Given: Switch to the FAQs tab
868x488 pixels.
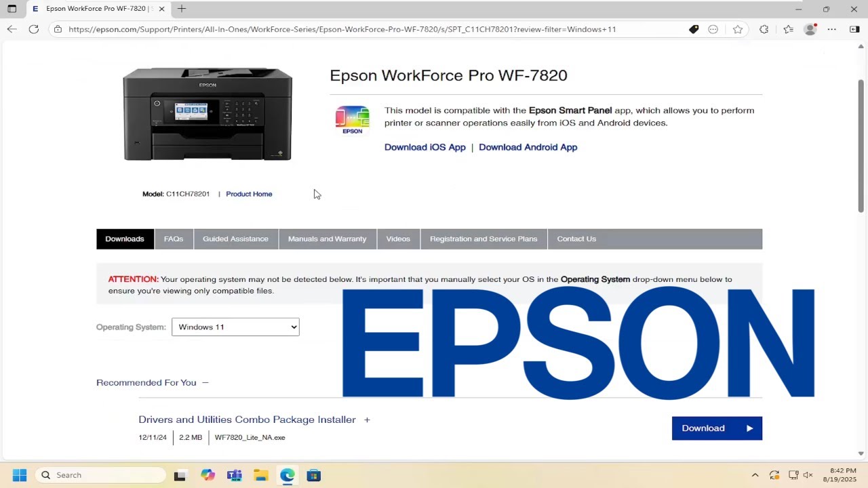Looking at the screenshot, I should tap(174, 239).
